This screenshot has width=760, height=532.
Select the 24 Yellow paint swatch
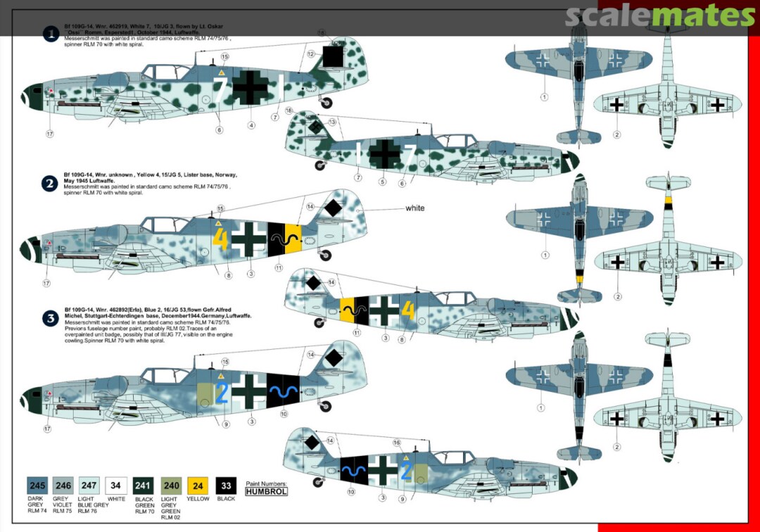click(198, 485)
